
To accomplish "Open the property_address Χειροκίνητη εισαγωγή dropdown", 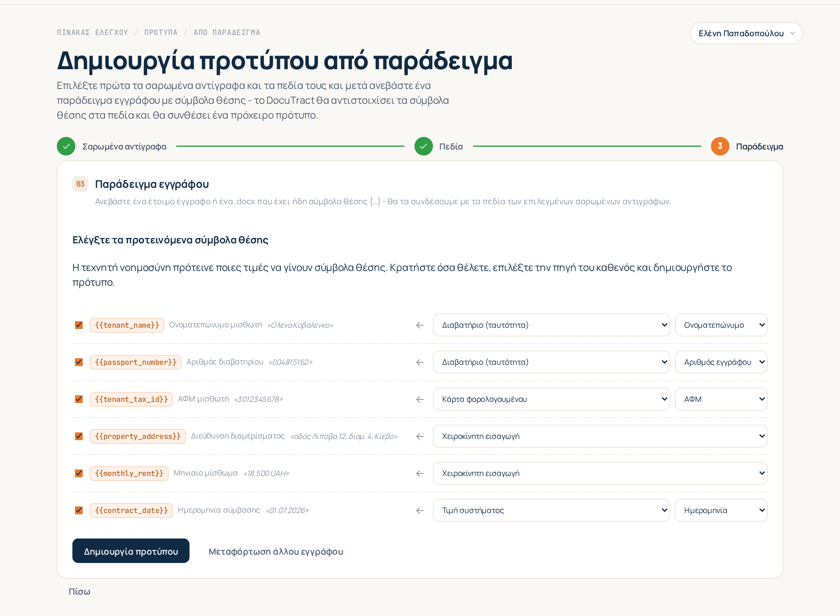I will [600, 436].
